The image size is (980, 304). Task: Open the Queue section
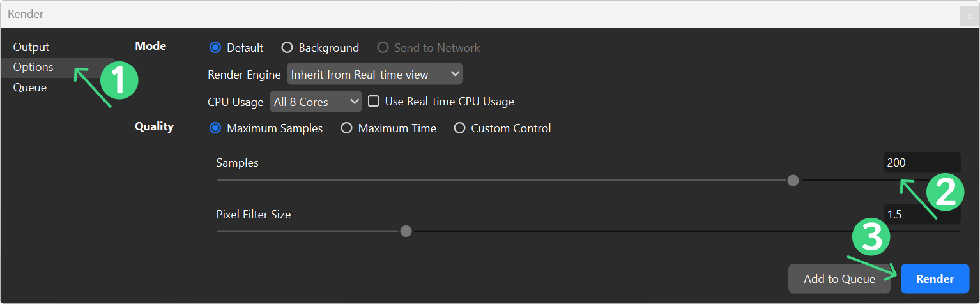(x=30, y=87)
